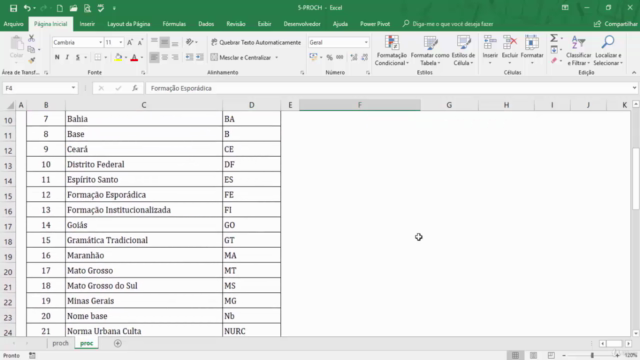Select column F header
Image resolution: width=640 pixels, height=360 pixels.
tap(360, 105)
